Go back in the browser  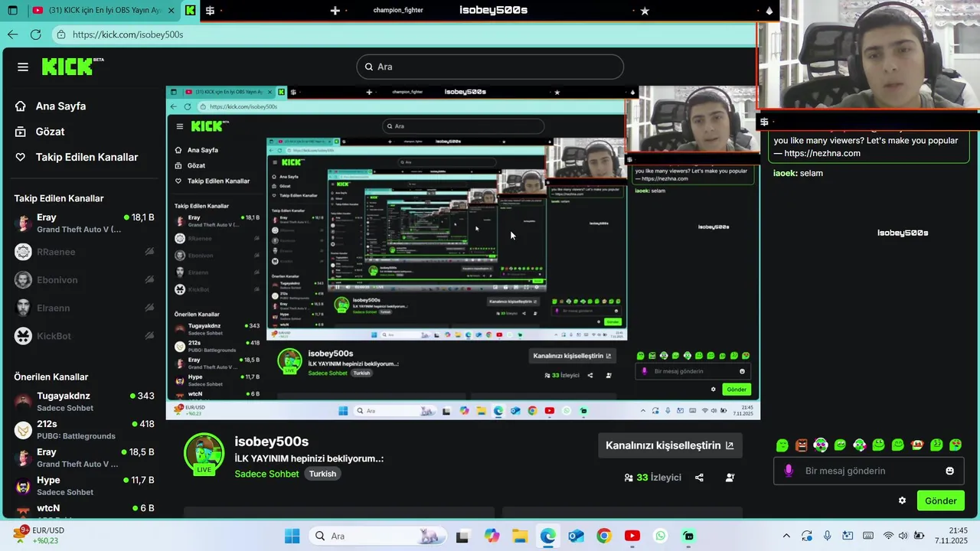[12, 34]
